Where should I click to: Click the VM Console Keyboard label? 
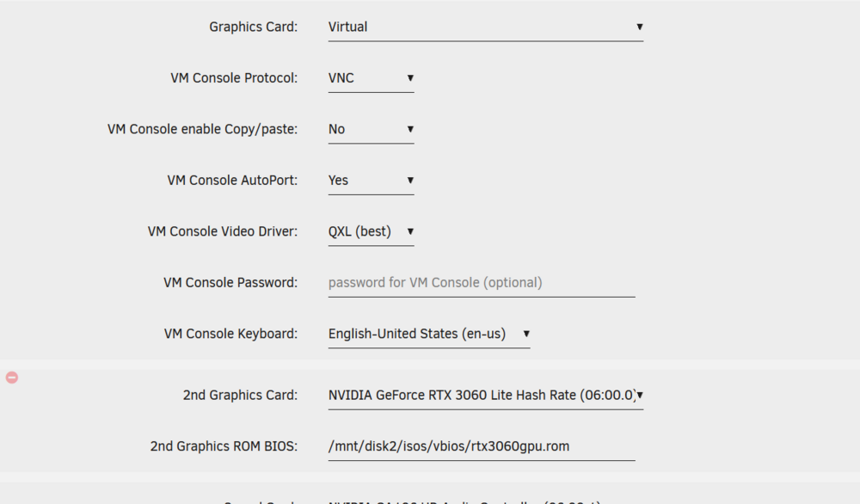pyautogui.click(x=230, y=334)
